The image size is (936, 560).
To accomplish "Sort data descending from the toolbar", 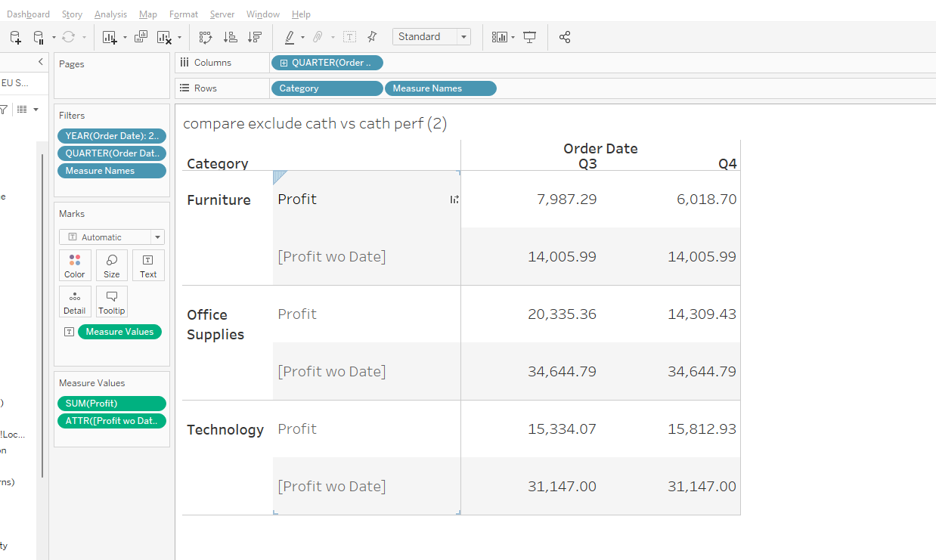I will [254, 36].
